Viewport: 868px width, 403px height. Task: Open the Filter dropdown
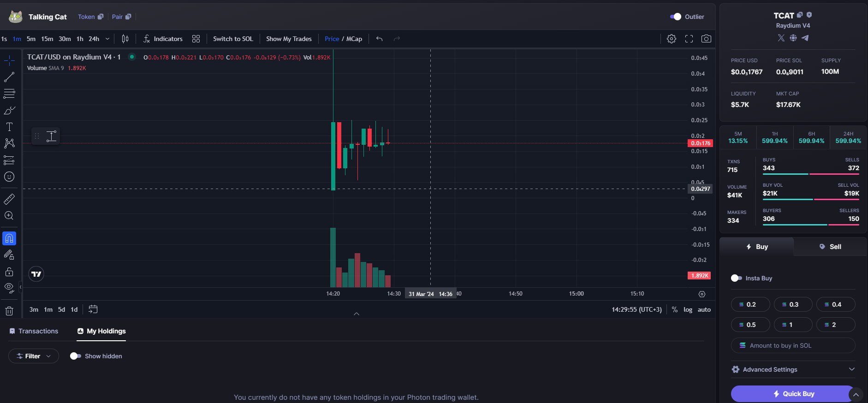tap(34, 356)
